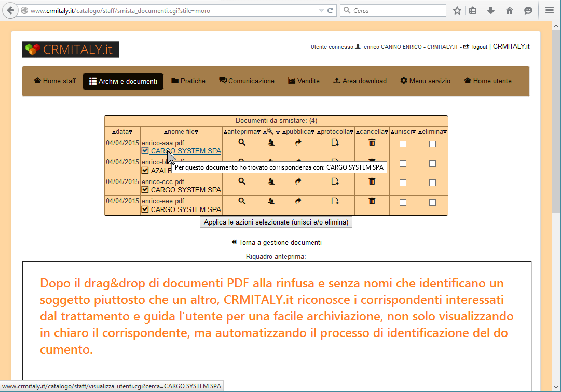
Task: Click the trash icon in the enrico-eee.pdf row
Action: [372, 201]
